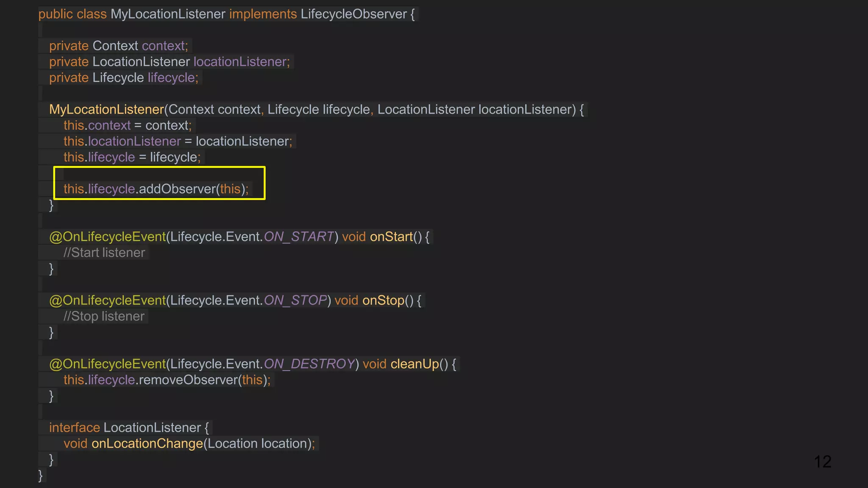Viewport: 868px width, 488px height.
Task: Click the "private Context context;" line
Action: point(119,46)
